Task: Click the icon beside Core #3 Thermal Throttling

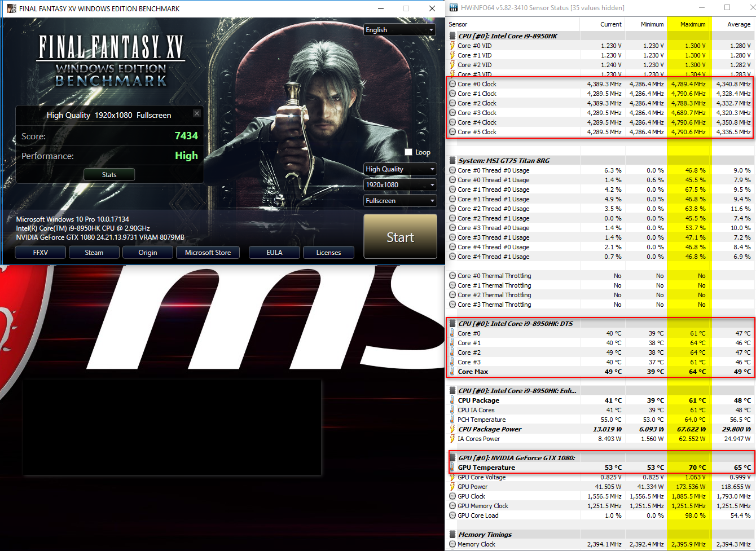Action: coord(452,305)
